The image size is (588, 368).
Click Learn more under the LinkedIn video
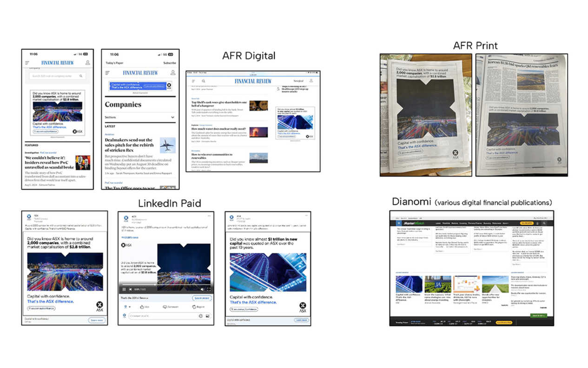coord(202,298)
